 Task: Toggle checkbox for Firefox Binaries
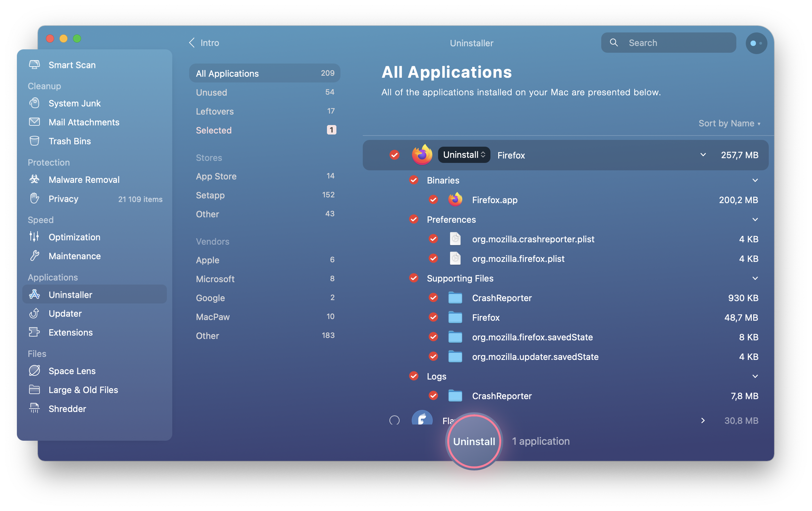pos(414,179)
